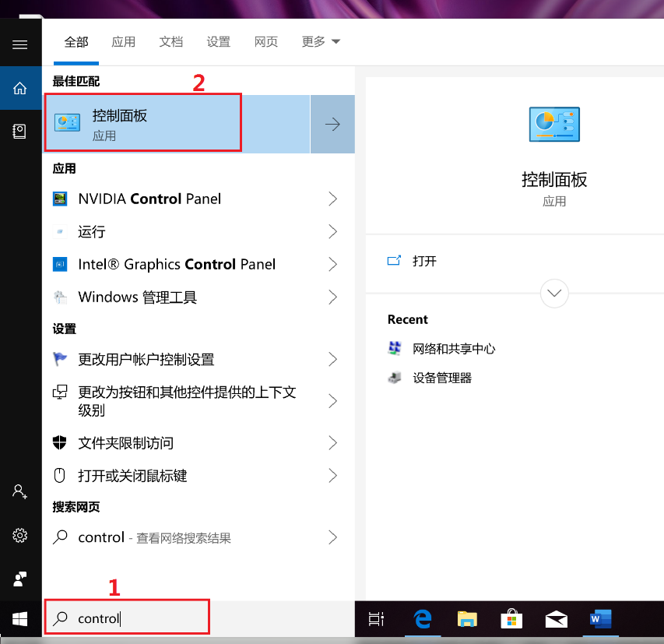Image resolution: width=664 pixels, height=644 pixels.
Task: Launch Microsoft Store from the taskbar
Action: coord(511,619)
